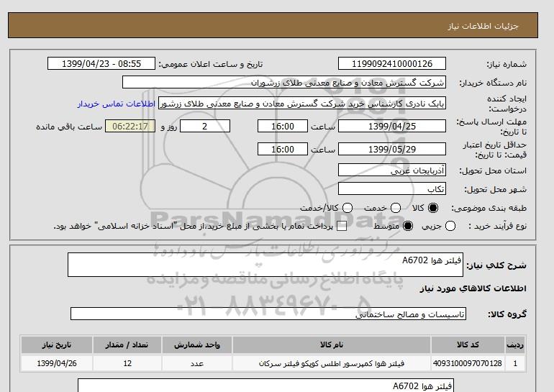Click the buyer organization name field

[x=284, y=82]
